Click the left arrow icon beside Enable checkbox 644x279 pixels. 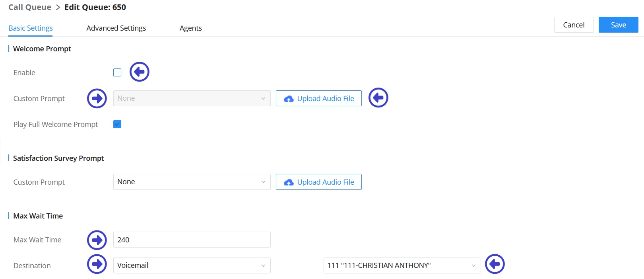point(139,72)
